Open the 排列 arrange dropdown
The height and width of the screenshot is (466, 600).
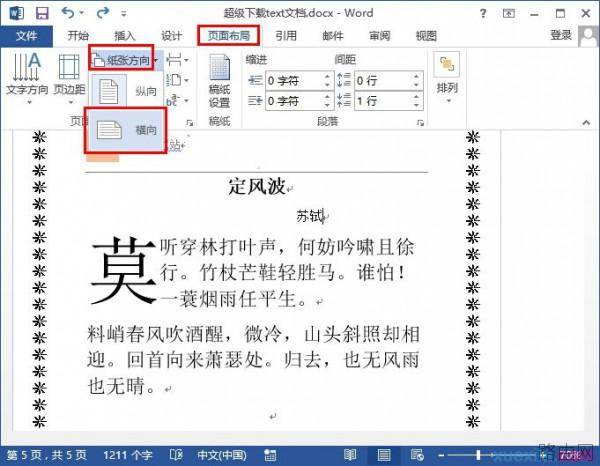(x=447, y=78)
